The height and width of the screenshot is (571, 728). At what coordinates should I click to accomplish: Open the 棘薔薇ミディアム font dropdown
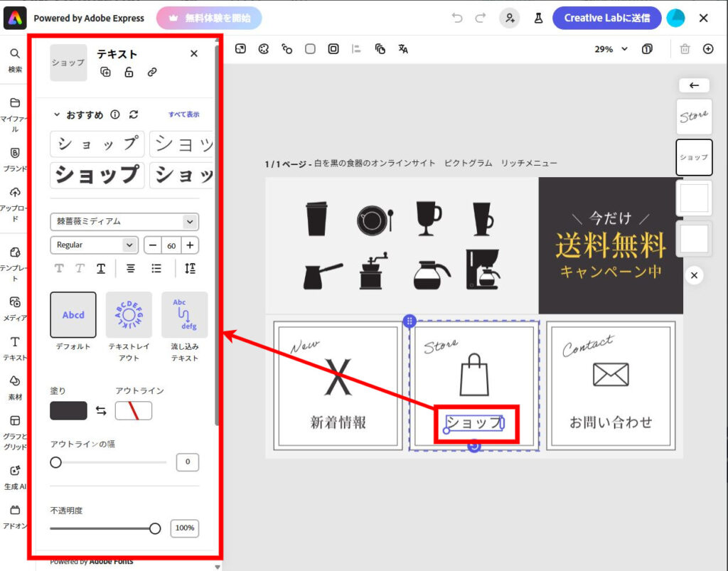coord(124,221)
